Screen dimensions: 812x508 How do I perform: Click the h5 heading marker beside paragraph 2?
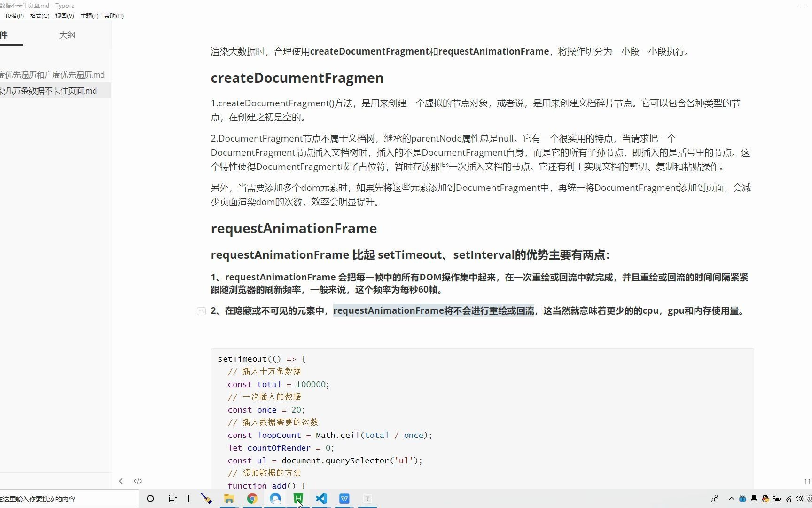pyautogui.click(x=201, y=311)
